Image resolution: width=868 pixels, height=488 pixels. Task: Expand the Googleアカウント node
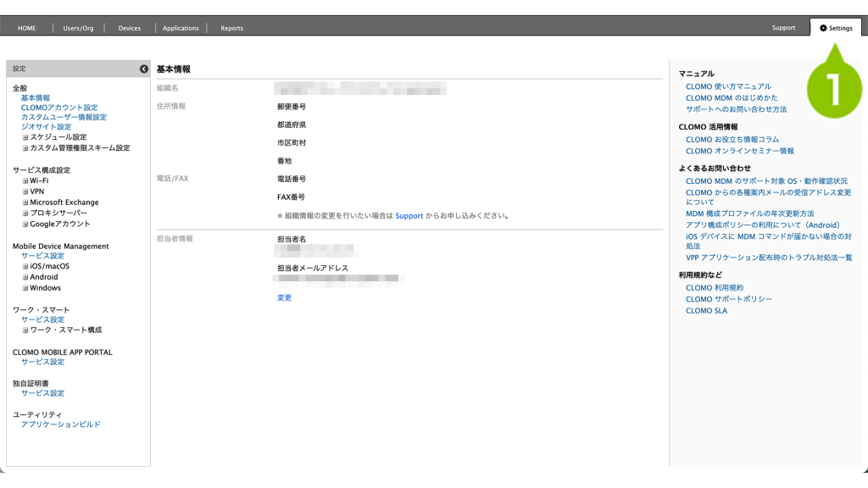pos(25,224)
